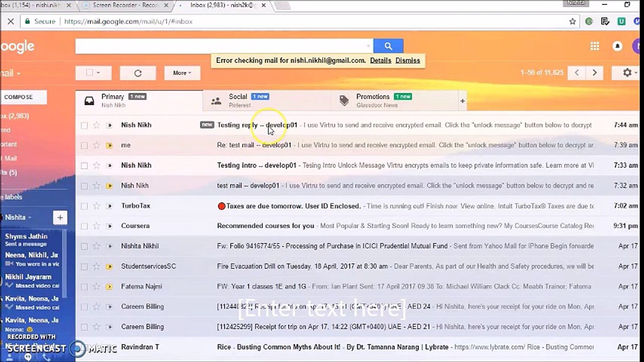The width and height of the screenshot is (644, 362).
Task: Click the green U browser extension icon
Action: point(621,22)
